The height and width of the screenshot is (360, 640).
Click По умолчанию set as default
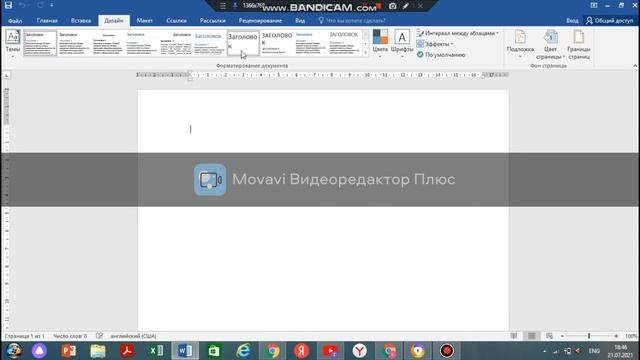(x=441, y=54)
